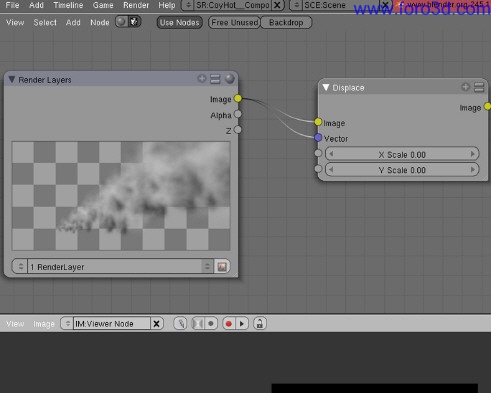Screen dimensions: 491x393
Task: Click Displace Vector input socket
Action: click(318, 137)
